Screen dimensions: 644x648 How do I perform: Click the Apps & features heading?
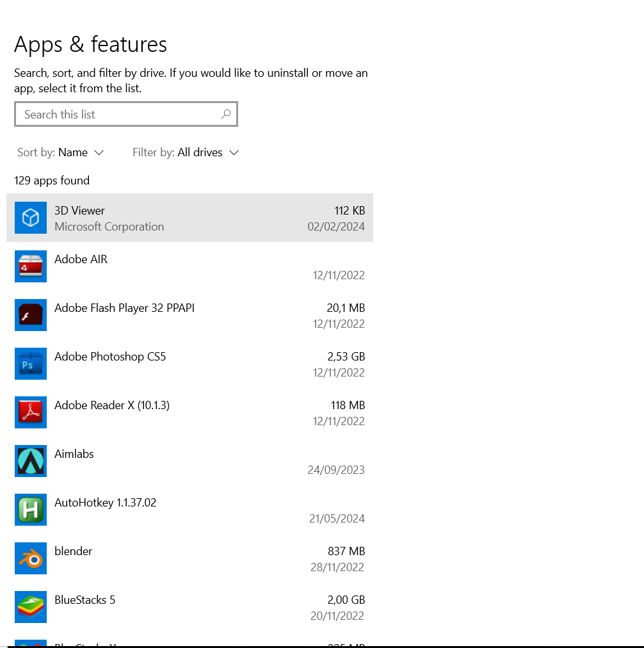[91, 44]
